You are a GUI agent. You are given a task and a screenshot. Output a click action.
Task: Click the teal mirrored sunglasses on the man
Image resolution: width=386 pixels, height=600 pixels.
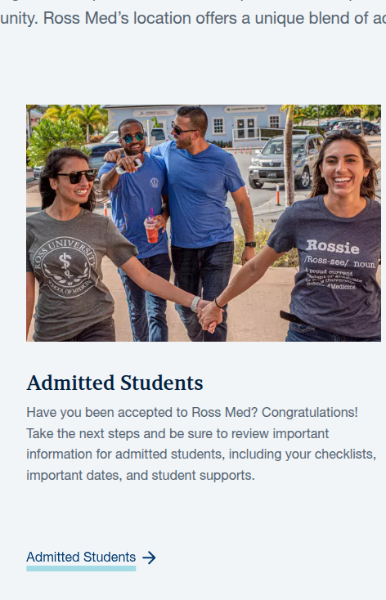(x=132, y=138)
